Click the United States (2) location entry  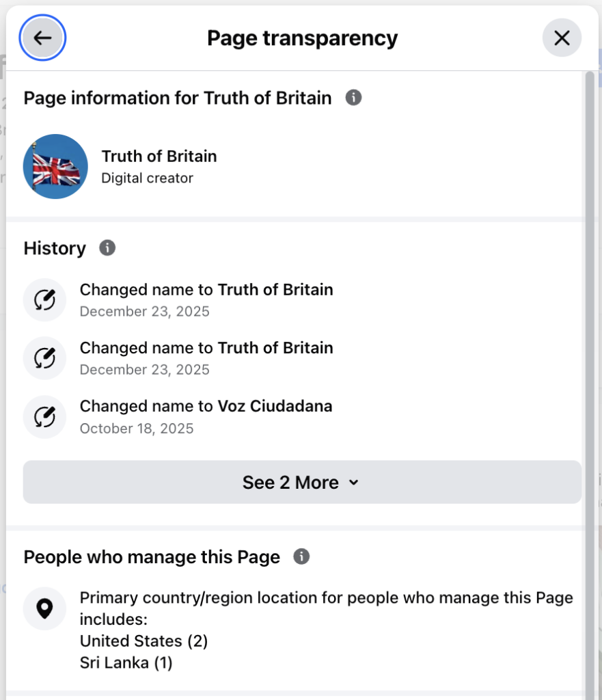pos(143,641)
